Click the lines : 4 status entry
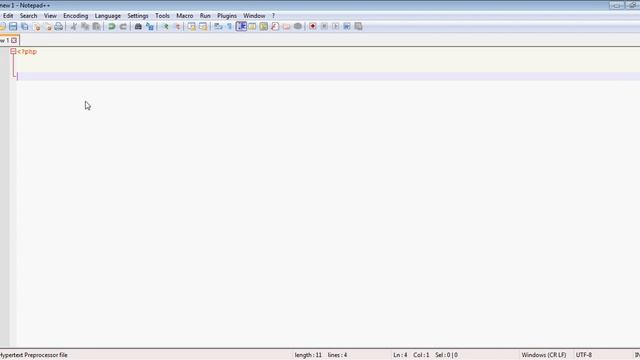This screenshot has width=640, height=360. 338,355
